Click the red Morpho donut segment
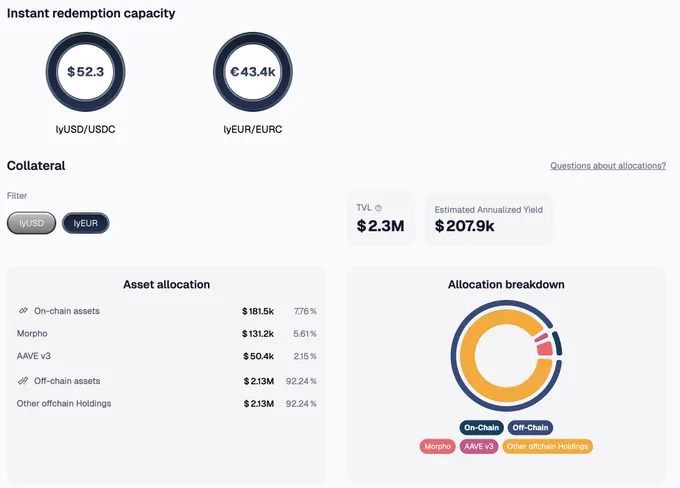 [545, 349]
